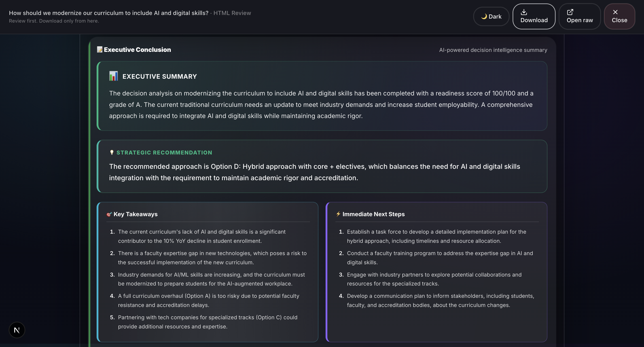Close the HTML review panel

pyautogui.click(x=619, y=17)
